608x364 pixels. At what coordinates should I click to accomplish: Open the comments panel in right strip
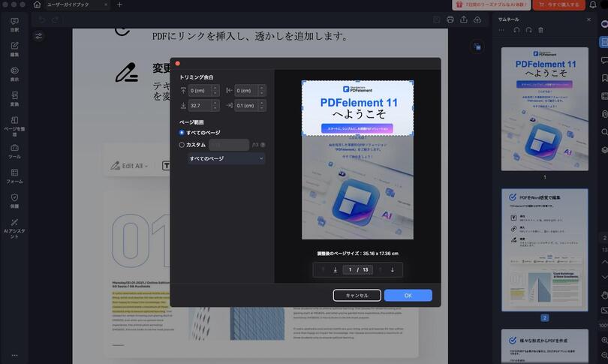point(604,60)
